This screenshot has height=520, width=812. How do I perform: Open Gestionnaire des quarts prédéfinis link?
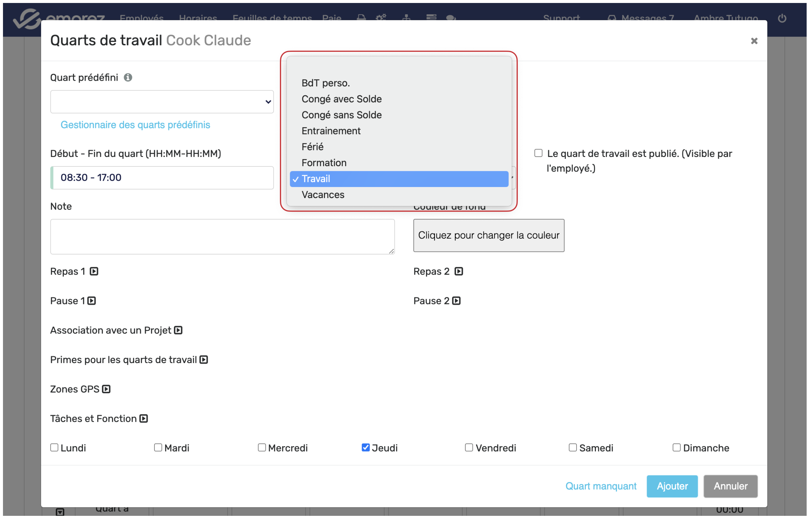click(x=136, y=125)
